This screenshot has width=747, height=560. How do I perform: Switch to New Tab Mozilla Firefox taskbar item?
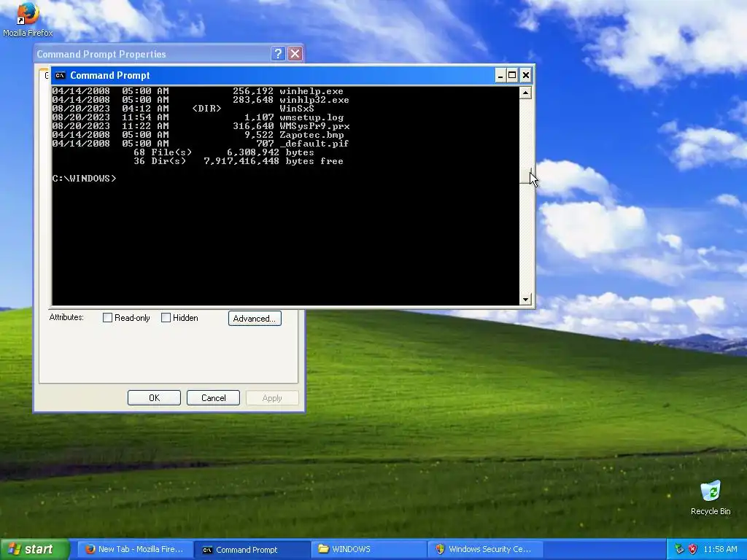[x=135, y=549]
